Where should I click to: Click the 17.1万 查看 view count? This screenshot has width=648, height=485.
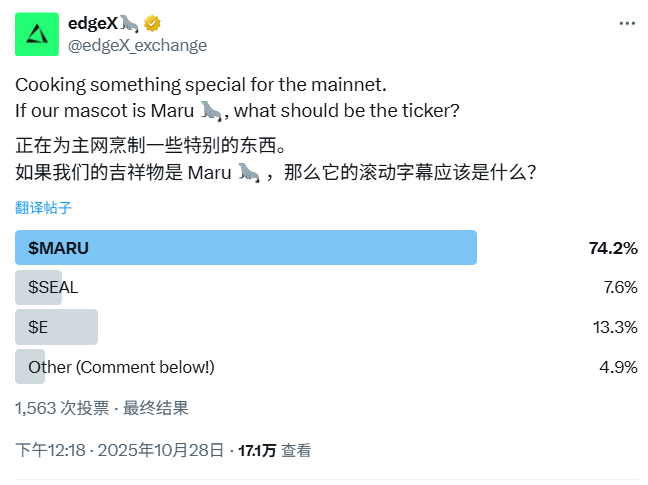274,451
